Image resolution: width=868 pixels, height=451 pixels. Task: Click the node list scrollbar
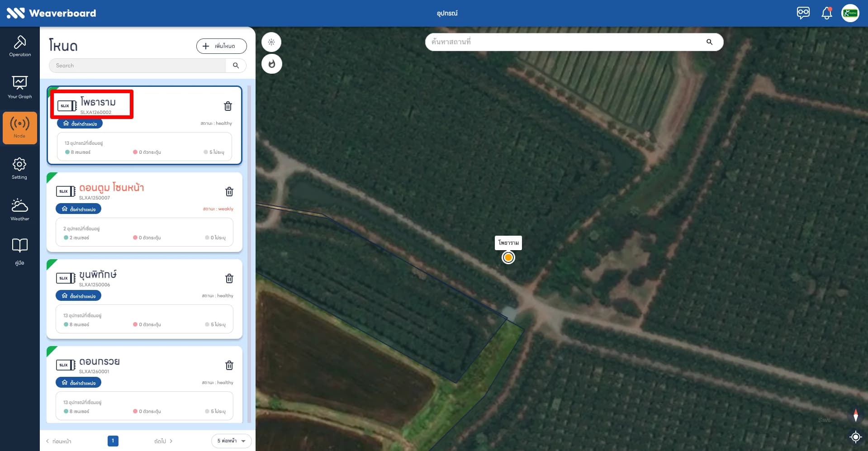click(249, 253)
